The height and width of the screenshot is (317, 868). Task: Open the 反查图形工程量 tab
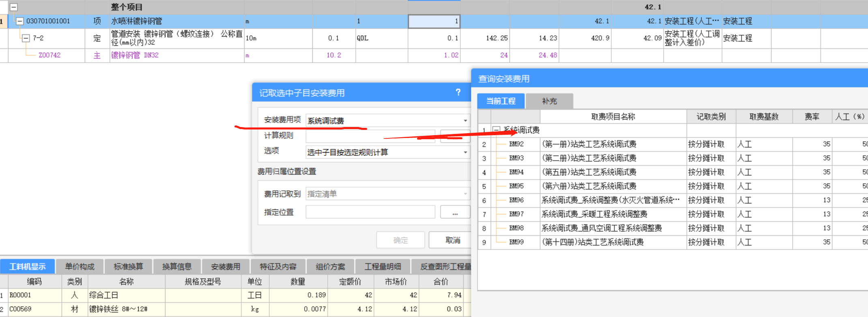(x=442, y=266)
